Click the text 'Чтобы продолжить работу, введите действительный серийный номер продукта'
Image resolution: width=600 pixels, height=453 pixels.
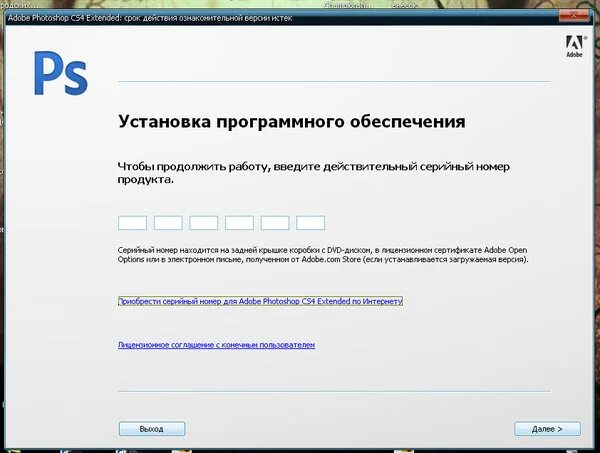314,173
